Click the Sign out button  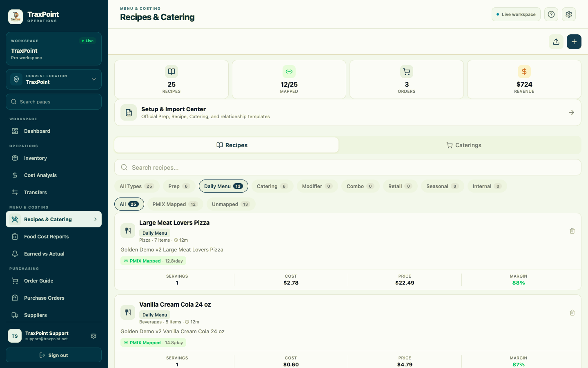[x=53, y=355]
